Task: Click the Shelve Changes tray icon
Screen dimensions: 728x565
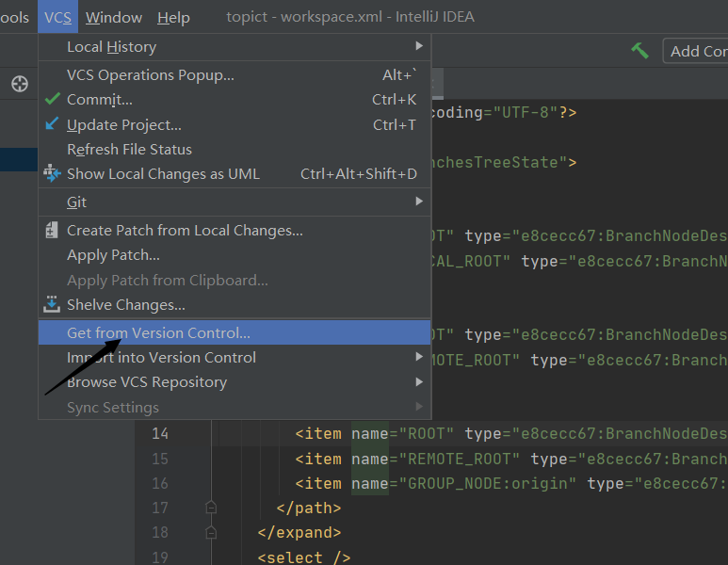Action: coord(52,305)
